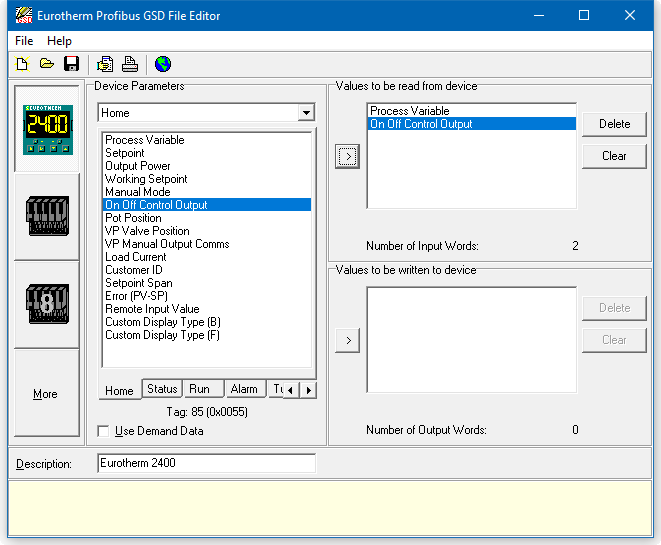Select the Eurotherm 2400 controller device icon
The height and width of the screenshot is (545, 661).
tap(47, 129)
